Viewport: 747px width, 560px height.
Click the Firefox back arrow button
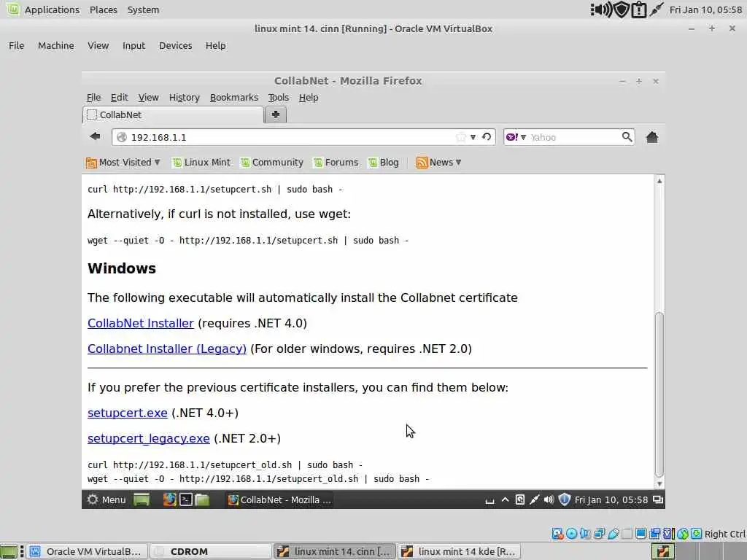point(95,136)
